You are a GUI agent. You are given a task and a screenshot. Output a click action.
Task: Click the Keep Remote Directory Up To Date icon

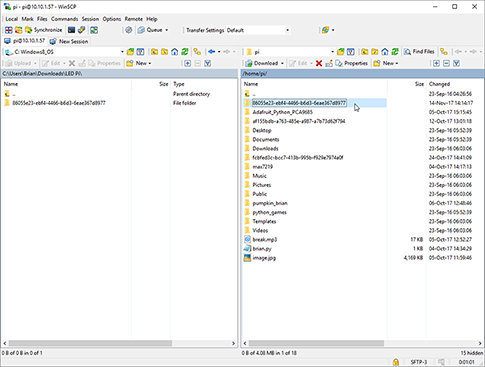point(94,30)
